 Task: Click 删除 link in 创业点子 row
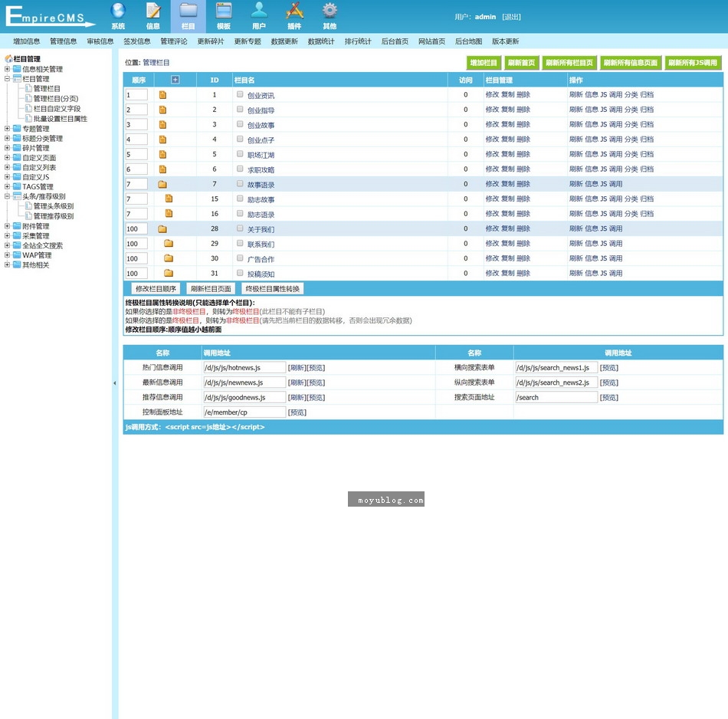(523, 140)
